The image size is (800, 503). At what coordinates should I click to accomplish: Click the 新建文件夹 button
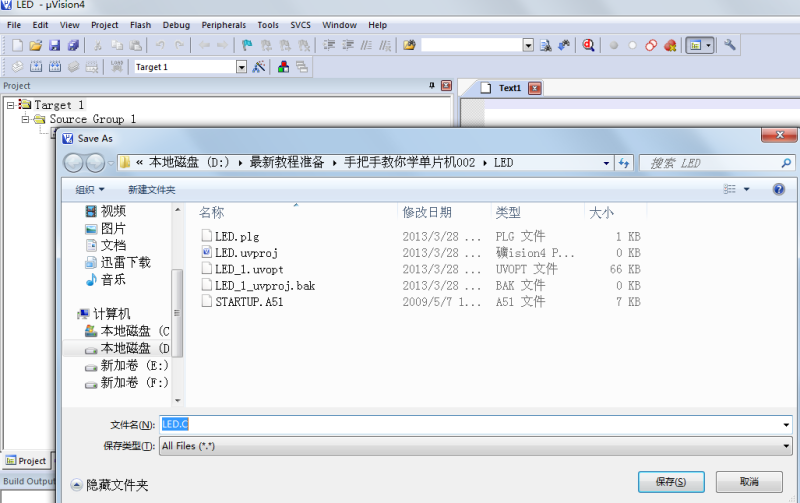click(152, 189)
